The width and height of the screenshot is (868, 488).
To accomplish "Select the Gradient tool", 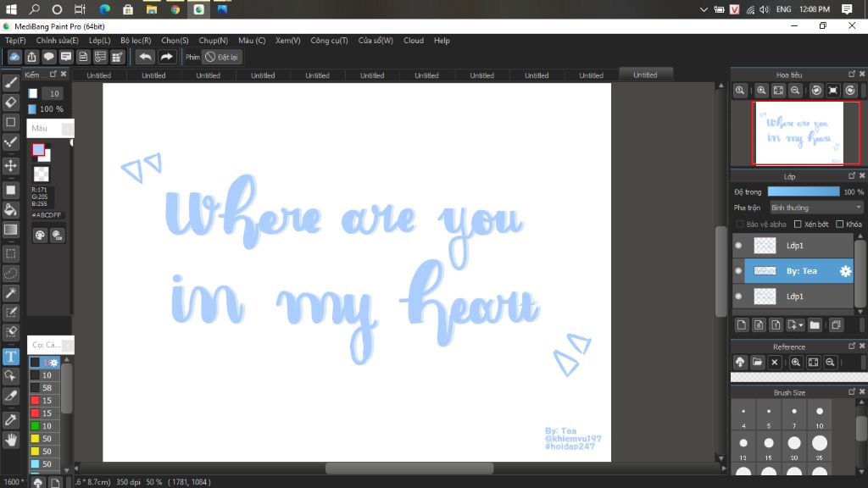I will pyautogui.click(x=10, y=230).
